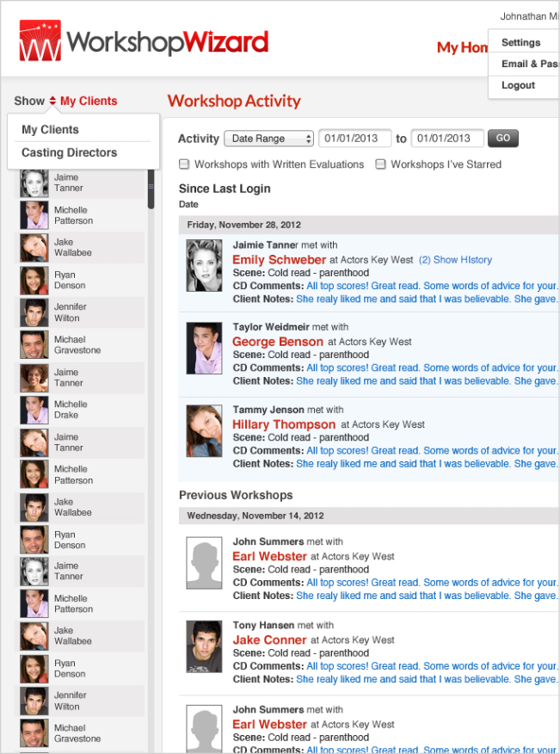Click the 'Workshop Activity' title
The height and width of the screenshot is (754, 560).
(234, 101)
